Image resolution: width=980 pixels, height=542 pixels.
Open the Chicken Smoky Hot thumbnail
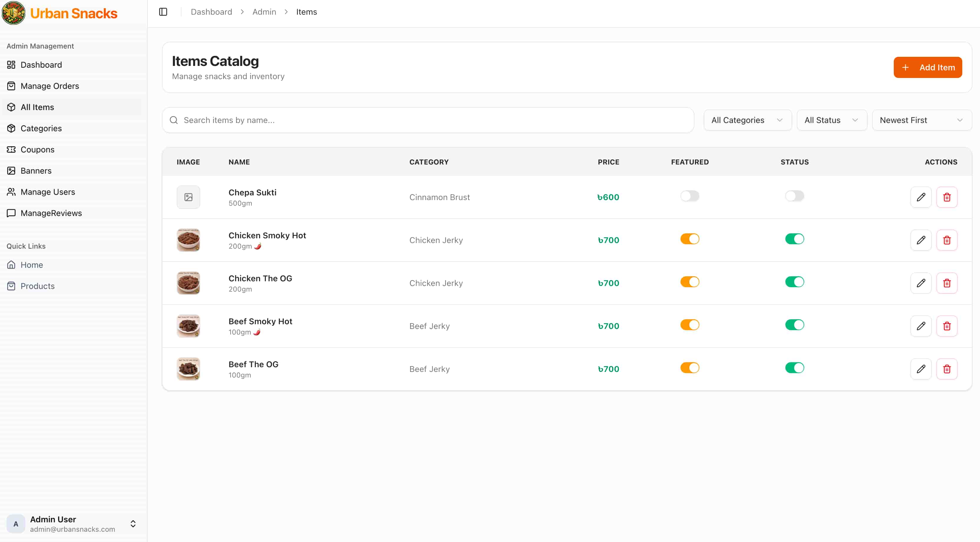click(188, 240)
